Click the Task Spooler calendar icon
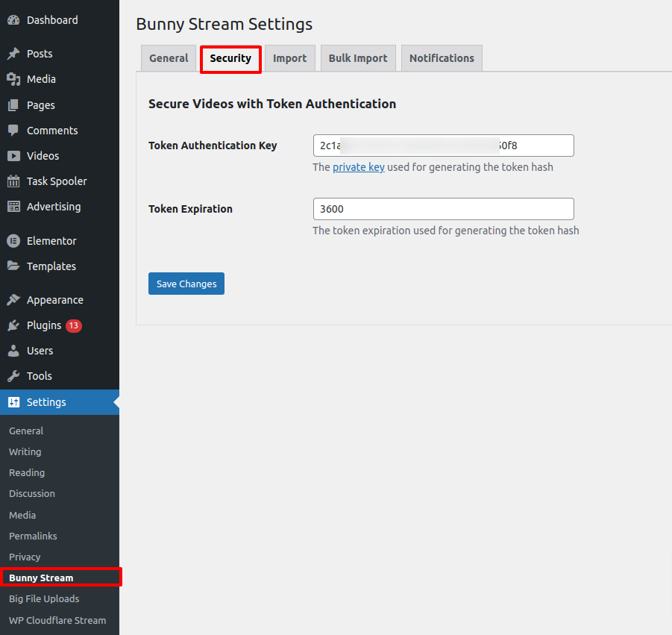 click(x=13, y=181)
